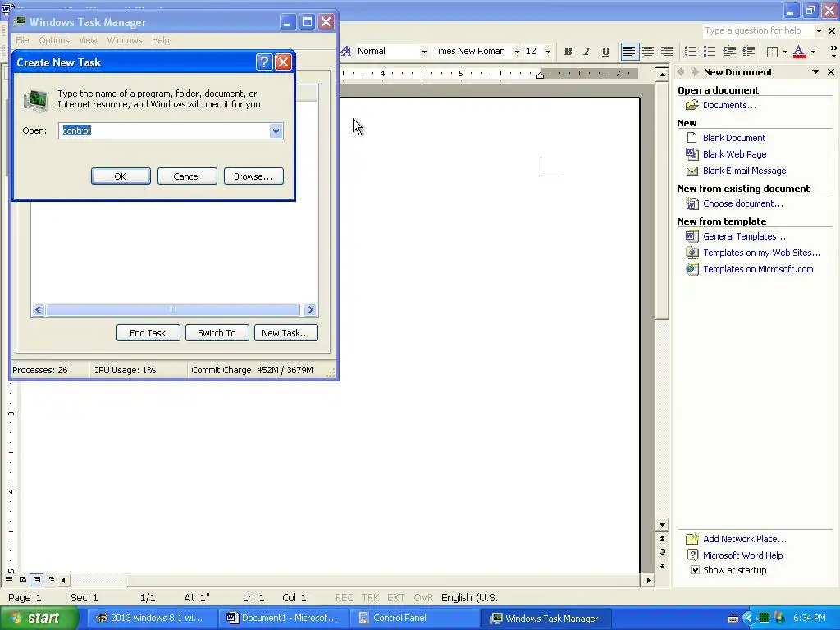Open the Start menu
The image size is (840, 630).
(x=39, y=618)
